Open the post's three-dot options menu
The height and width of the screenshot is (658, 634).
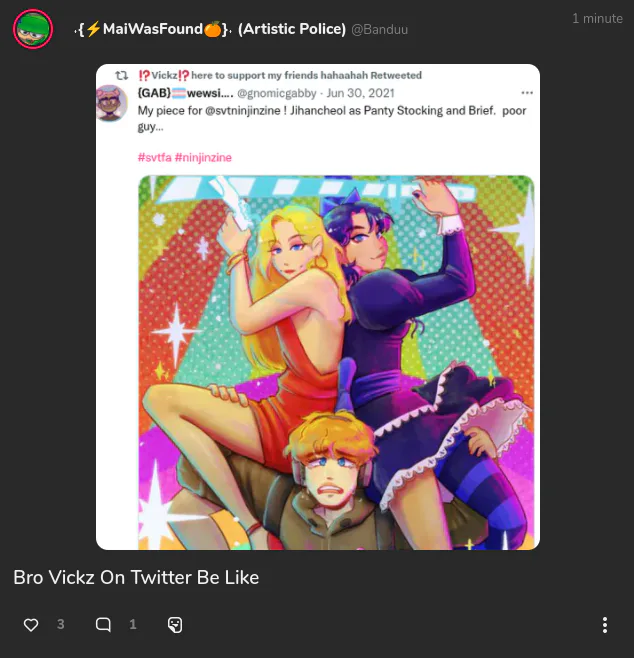[605, 625]
